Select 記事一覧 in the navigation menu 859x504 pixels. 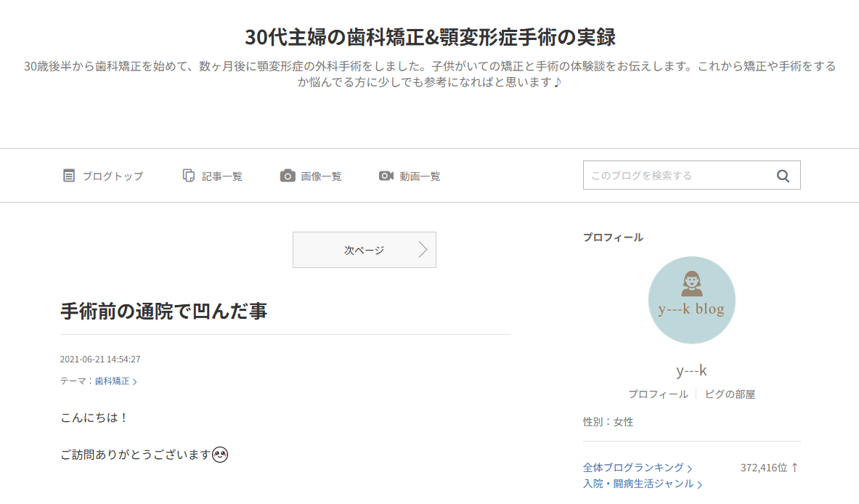coord(221,175)
